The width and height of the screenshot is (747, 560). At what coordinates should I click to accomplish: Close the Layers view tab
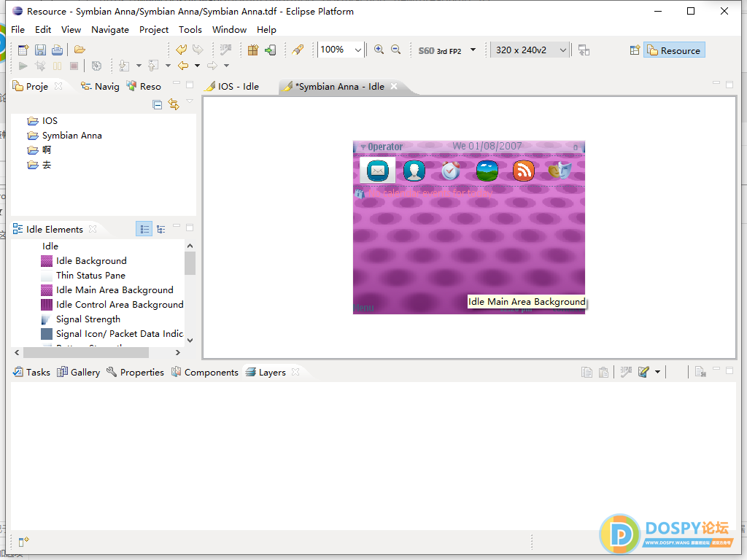295,372
